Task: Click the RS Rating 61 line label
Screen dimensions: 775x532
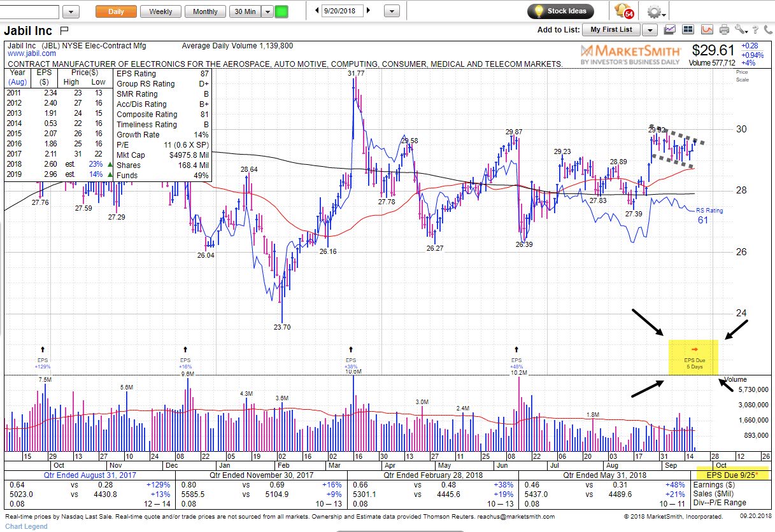Action: pyautogui.click(x=709, y=215)
